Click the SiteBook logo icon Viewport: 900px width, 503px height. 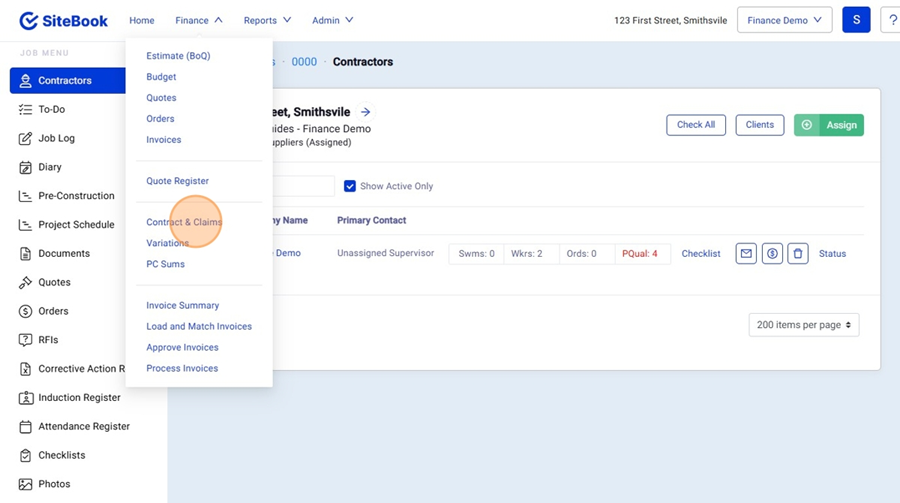click(x=29, y=21)
